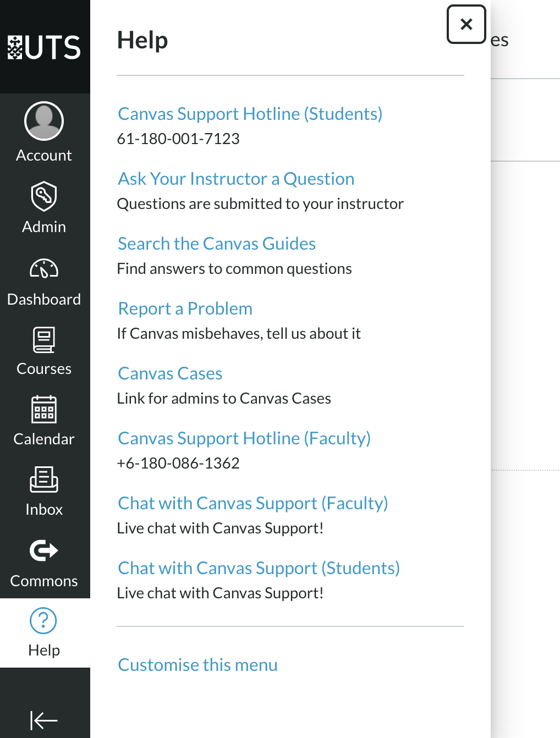Go to the Dashboard gauge icon
Screen dimensions: 560x738
tap(44, 268)
